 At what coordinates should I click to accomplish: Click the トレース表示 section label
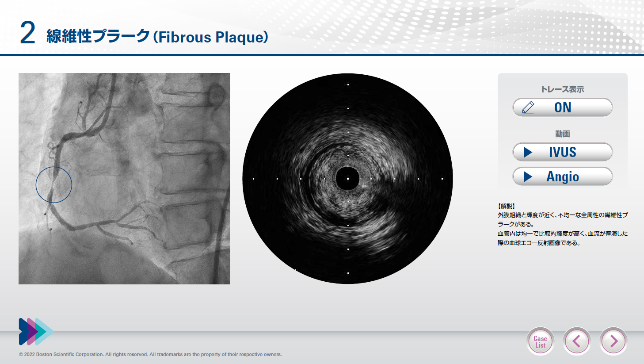(x=562, y=89)
